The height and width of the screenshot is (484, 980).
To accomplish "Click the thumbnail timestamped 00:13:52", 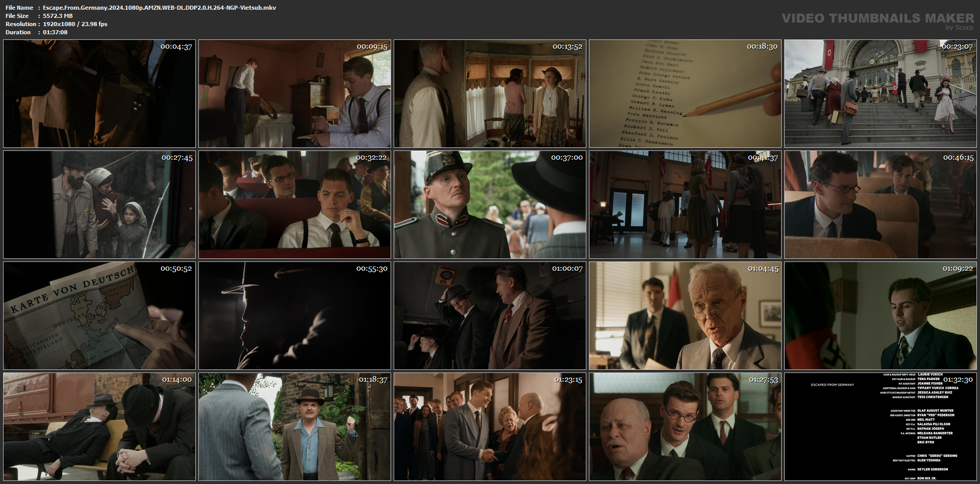I will tap(490, 94).
